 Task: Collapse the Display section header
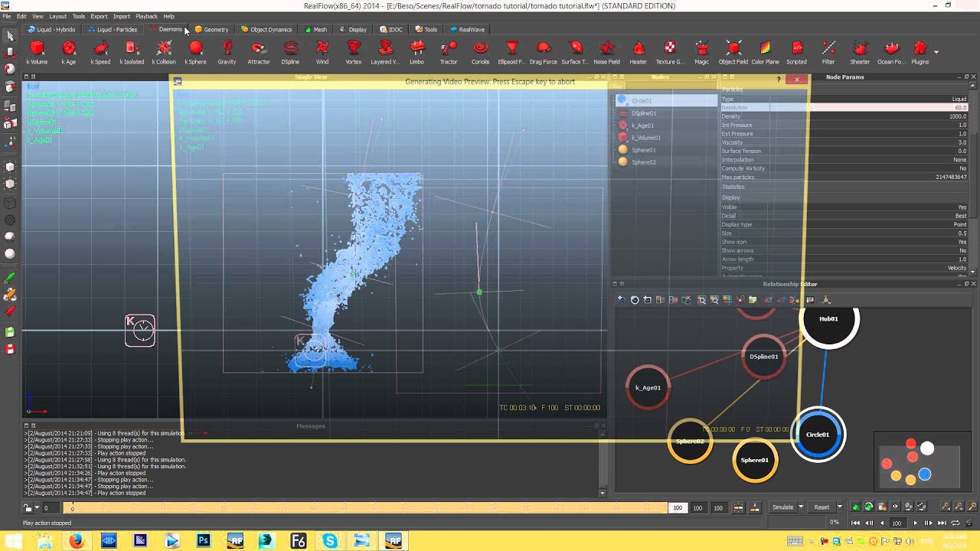[x=731, y=197]
